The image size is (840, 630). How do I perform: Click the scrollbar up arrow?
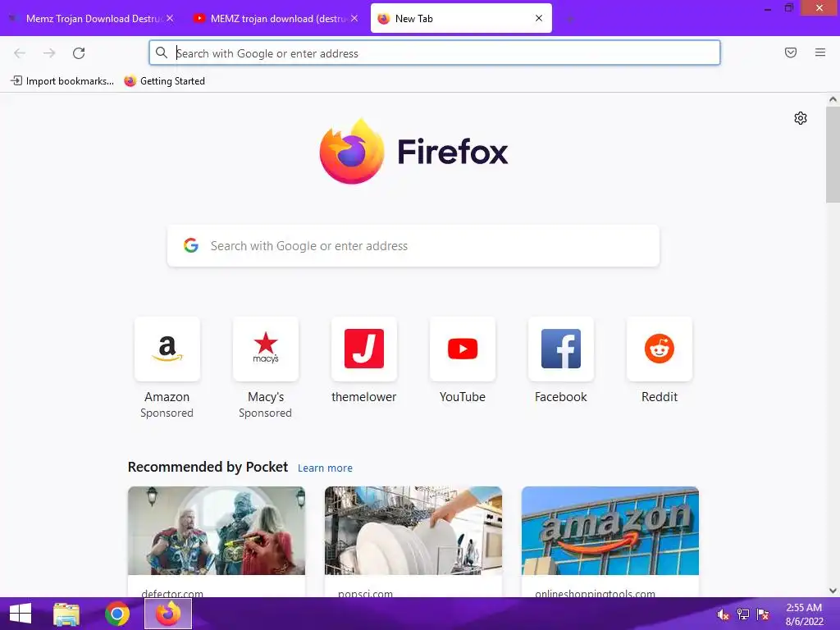pyautogui.click(x=833, y=99)
